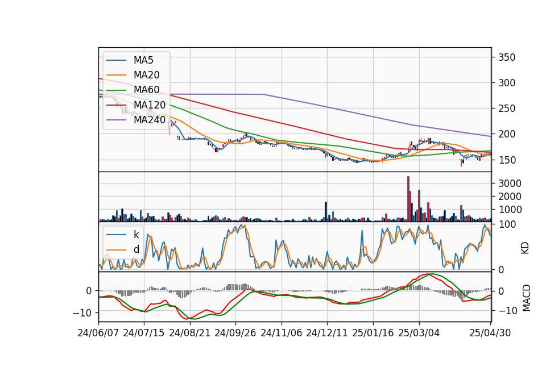Click the k legend label in KD panel
This screenshot has width=546, height=392.
[136, 235]
